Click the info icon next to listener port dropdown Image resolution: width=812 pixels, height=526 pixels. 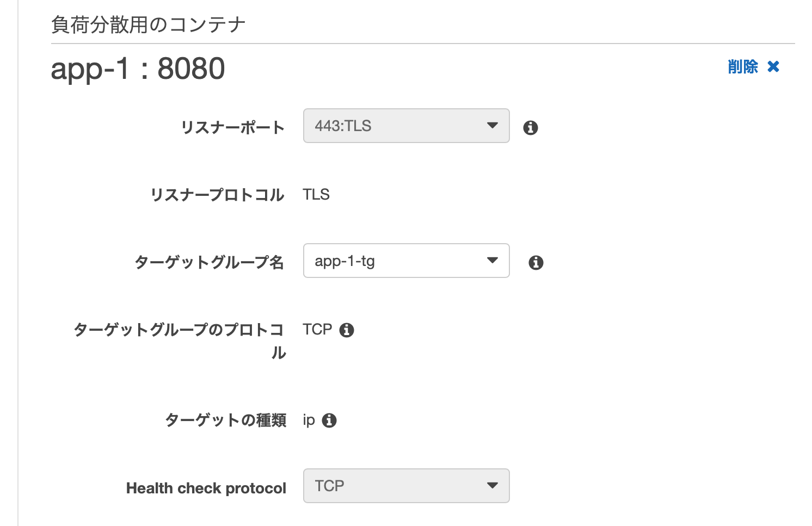click(x=531, y=127)
